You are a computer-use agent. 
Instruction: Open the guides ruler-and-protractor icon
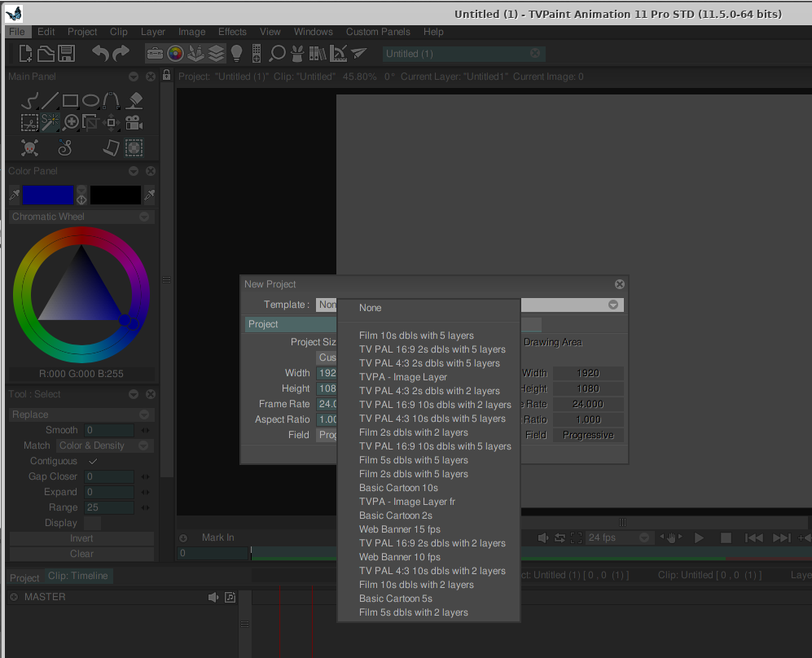338,53
